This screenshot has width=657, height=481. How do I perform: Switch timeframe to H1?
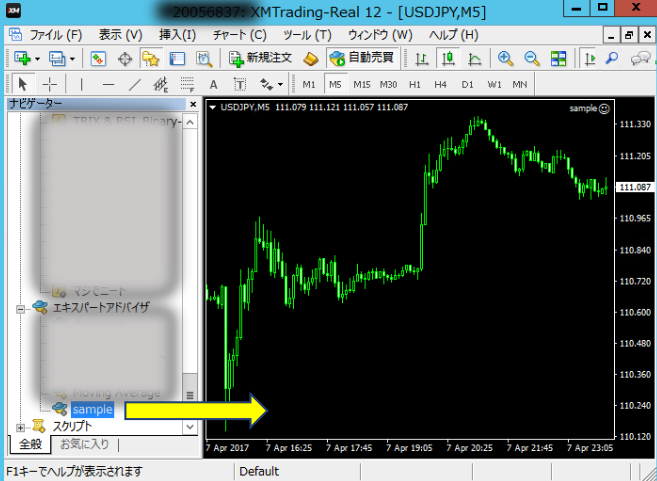415,85
